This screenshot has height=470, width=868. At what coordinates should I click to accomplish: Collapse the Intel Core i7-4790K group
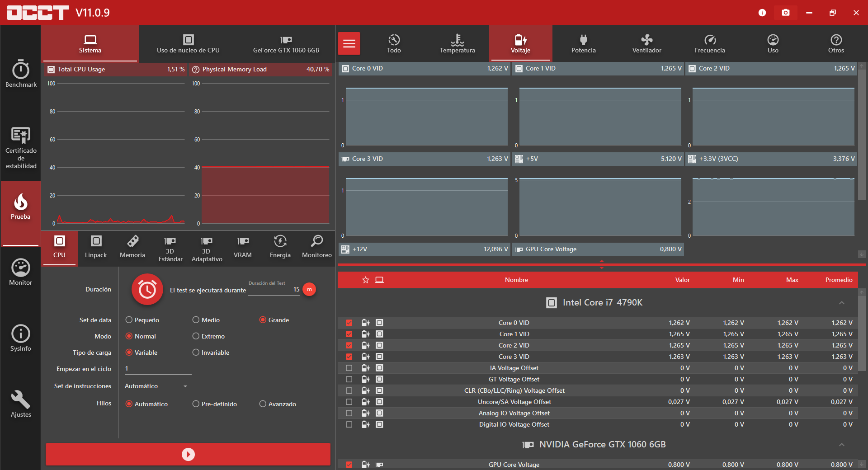click(x=842, y=303)
